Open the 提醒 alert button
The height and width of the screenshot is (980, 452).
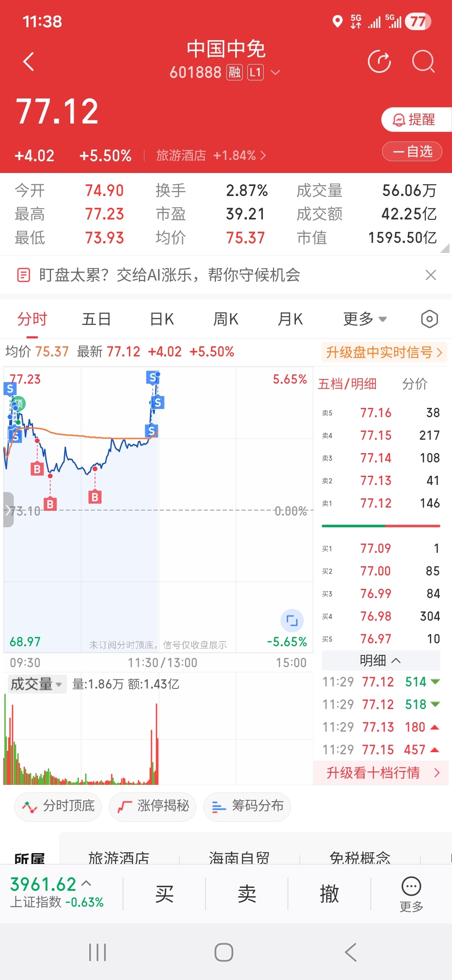pyautogui.click(x=416, y=120)
